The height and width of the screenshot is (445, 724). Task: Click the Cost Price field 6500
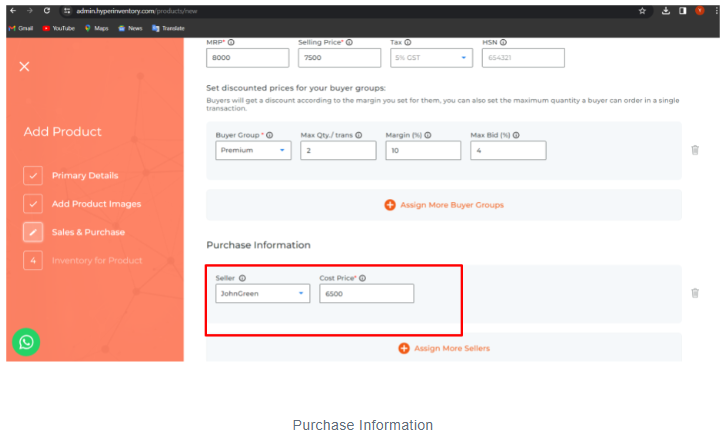coord(367,294)
